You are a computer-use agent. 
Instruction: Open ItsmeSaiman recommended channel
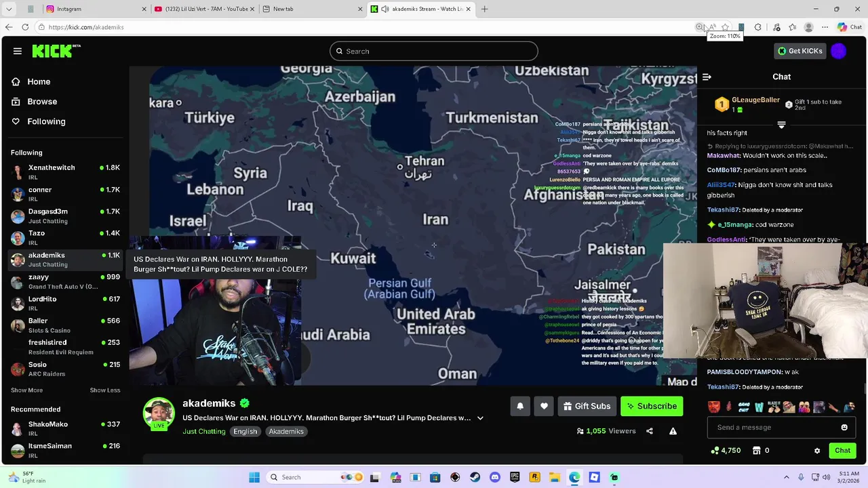(65, 450)
